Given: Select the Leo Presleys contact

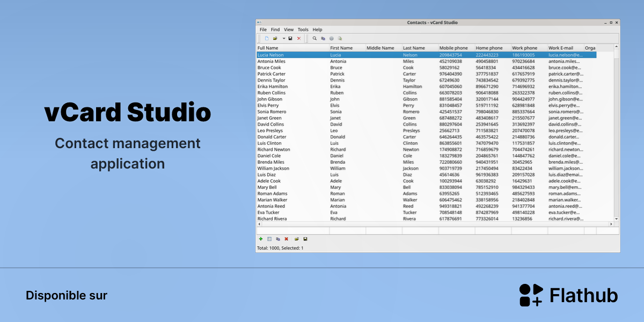Looking at the screenshot, I should [426, 130].
